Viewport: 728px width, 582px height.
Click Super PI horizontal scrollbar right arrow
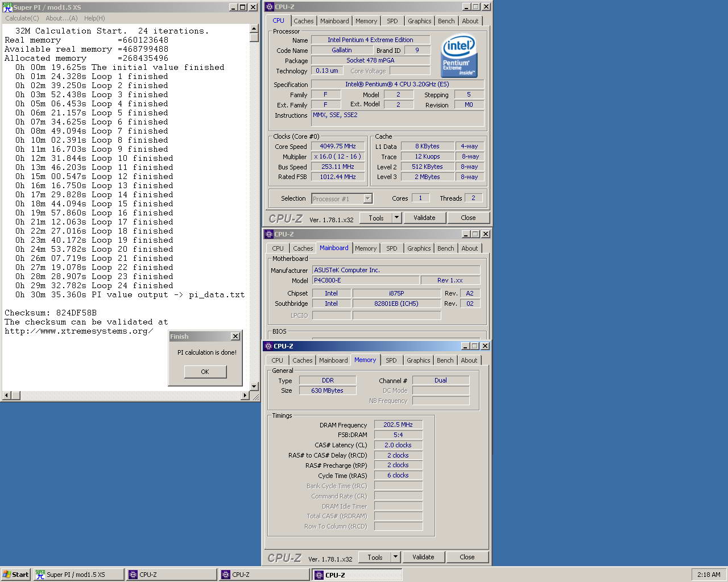pos(245,395)
